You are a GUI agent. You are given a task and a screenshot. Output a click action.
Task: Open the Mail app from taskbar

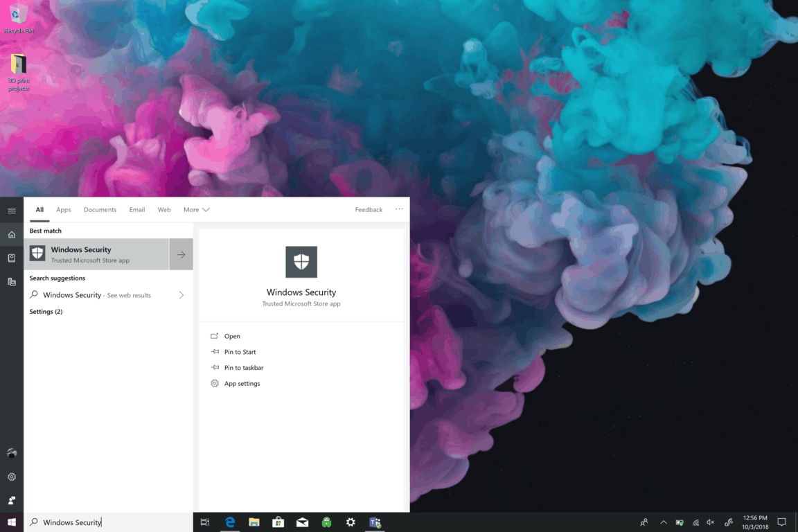302,522
